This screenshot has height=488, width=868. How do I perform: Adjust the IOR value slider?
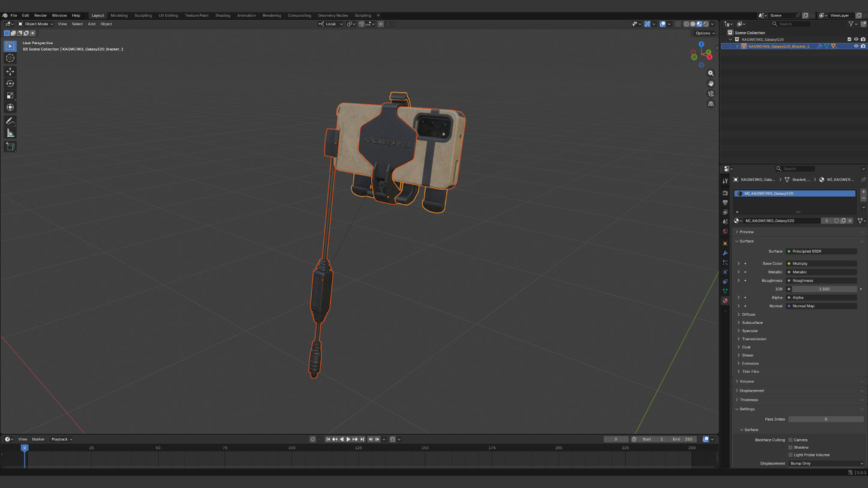coord(824,289)
